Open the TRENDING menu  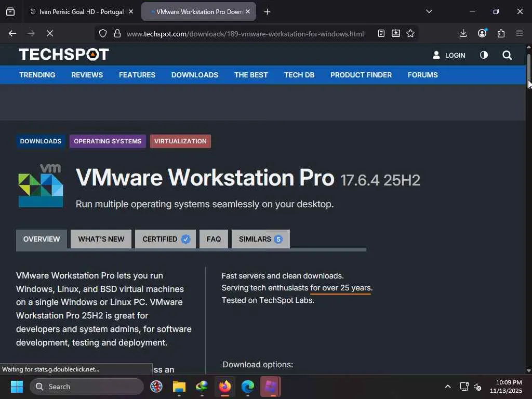coord(37,75)
